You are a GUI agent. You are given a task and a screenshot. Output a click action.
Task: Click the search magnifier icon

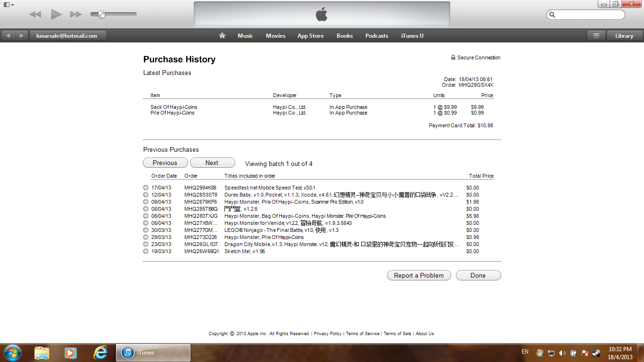(552, 15)
